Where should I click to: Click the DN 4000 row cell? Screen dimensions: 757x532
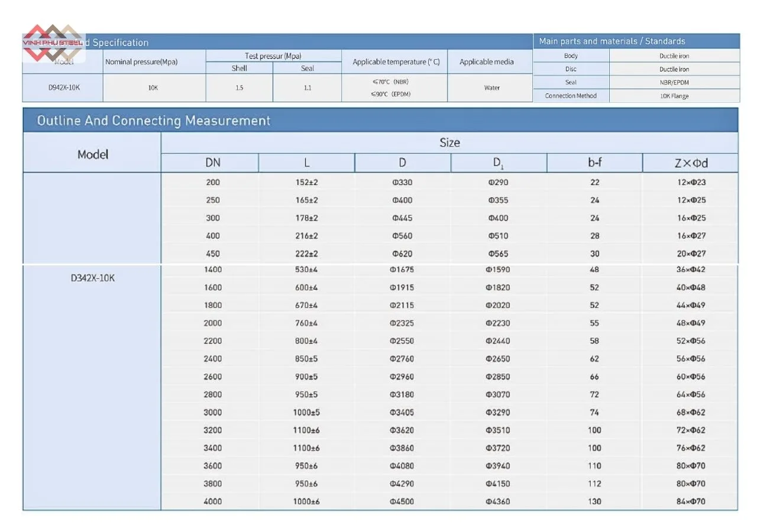[x=212, y=501]
